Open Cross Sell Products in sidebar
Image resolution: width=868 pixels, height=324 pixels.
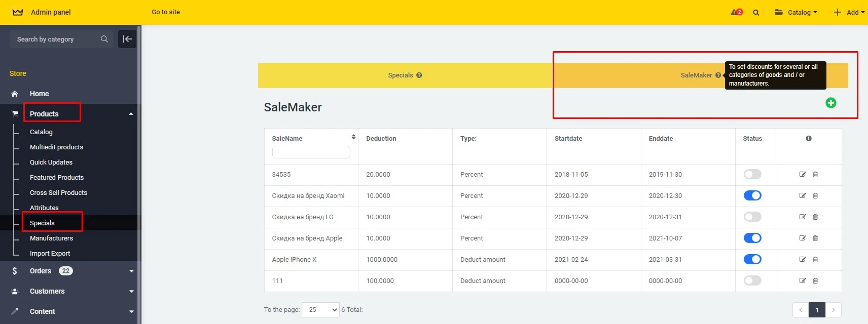[x=58, y=192]
